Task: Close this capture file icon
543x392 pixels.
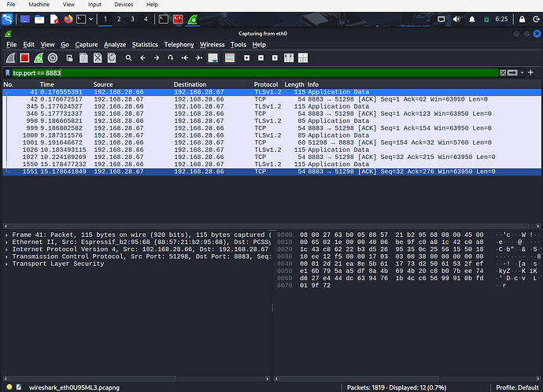Action: click(x=98, y=57)
